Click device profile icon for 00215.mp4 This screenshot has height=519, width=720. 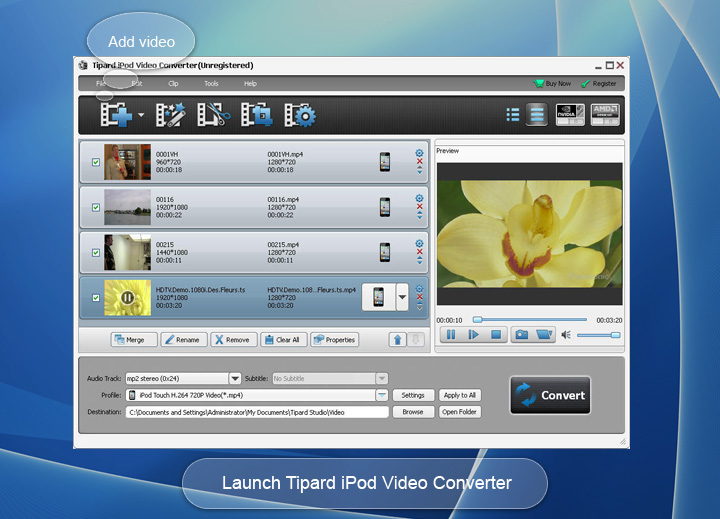[385, 252]
